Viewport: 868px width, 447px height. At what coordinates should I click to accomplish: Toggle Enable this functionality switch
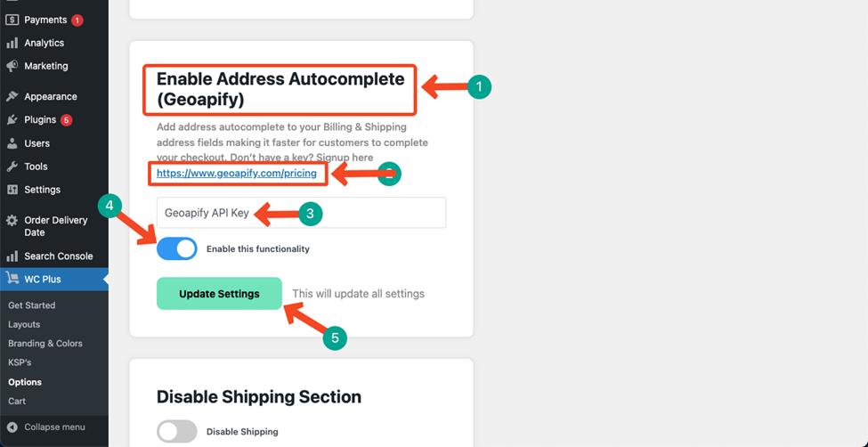click(x=177, y=248)
